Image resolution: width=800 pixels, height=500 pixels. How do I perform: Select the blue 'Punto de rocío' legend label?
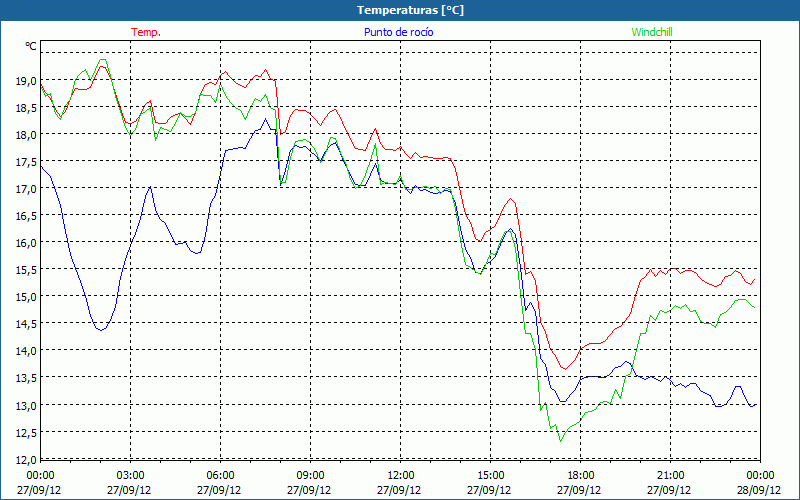[x=398, y=32]
